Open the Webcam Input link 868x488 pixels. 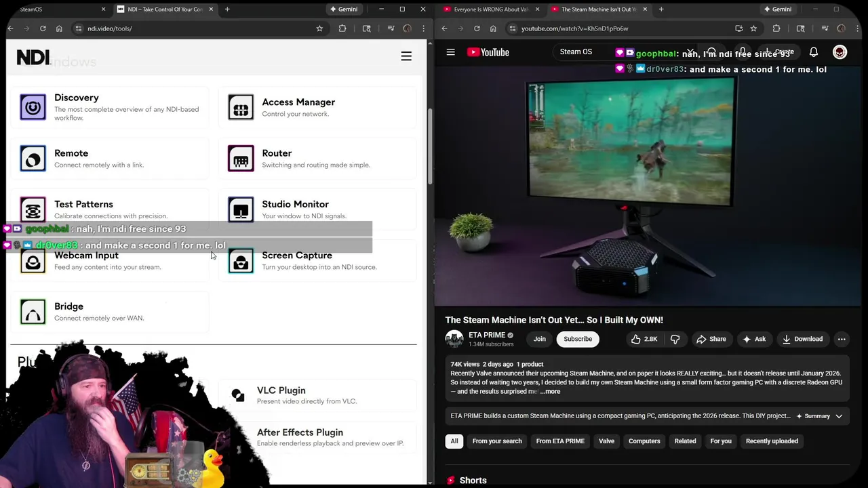point(86,256)
